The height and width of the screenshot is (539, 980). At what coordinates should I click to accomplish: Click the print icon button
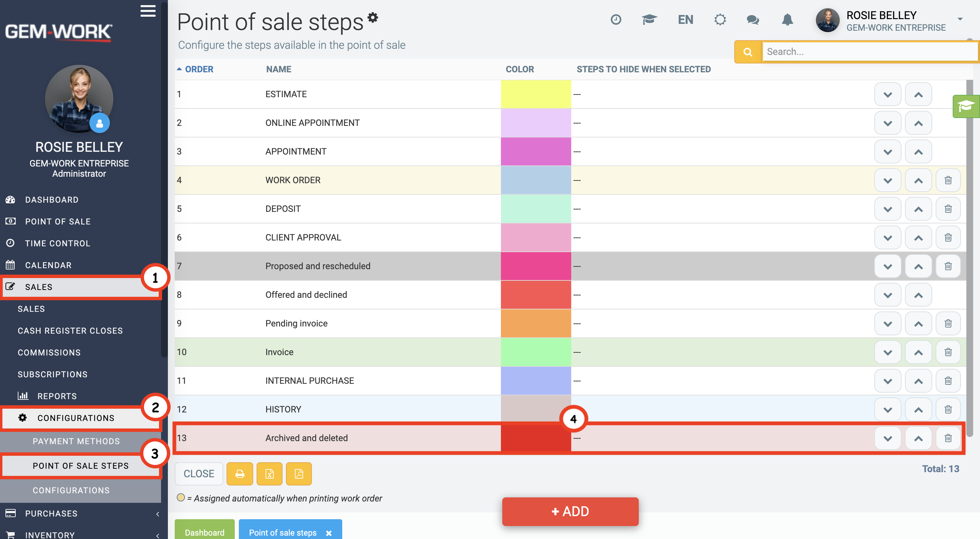pyautogui.click(x=240, y=474)
